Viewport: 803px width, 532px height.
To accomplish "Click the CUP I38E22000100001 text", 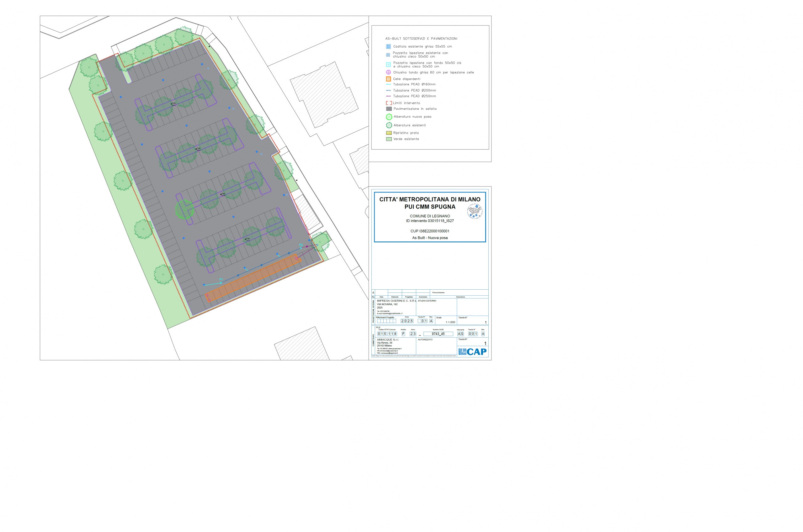I will pos(430,231).
